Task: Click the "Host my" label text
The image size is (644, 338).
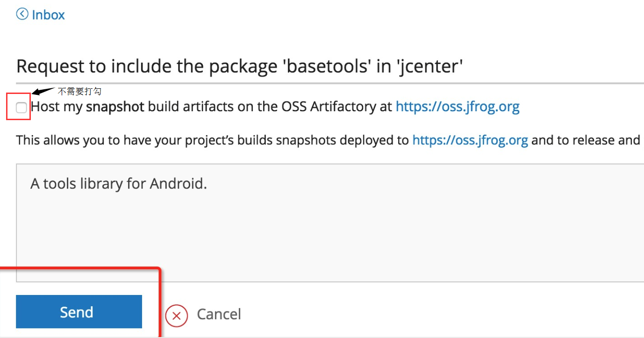Action: pos(57,107)
